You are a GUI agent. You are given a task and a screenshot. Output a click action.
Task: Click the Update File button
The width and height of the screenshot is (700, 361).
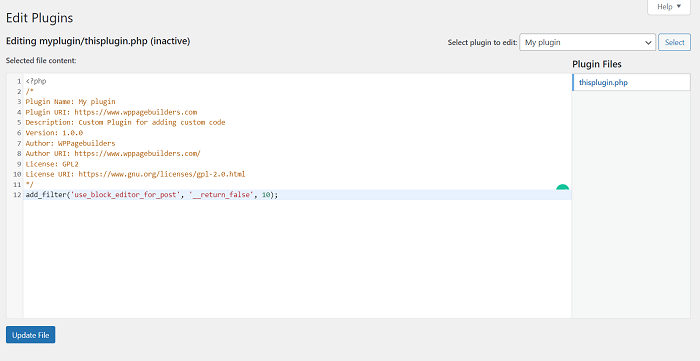(30, 335)
